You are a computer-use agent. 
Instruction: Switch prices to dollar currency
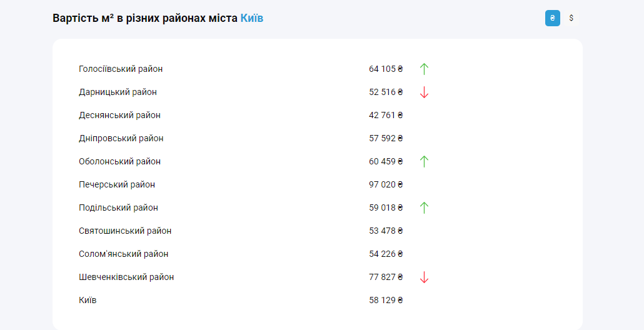coord(571,18)
